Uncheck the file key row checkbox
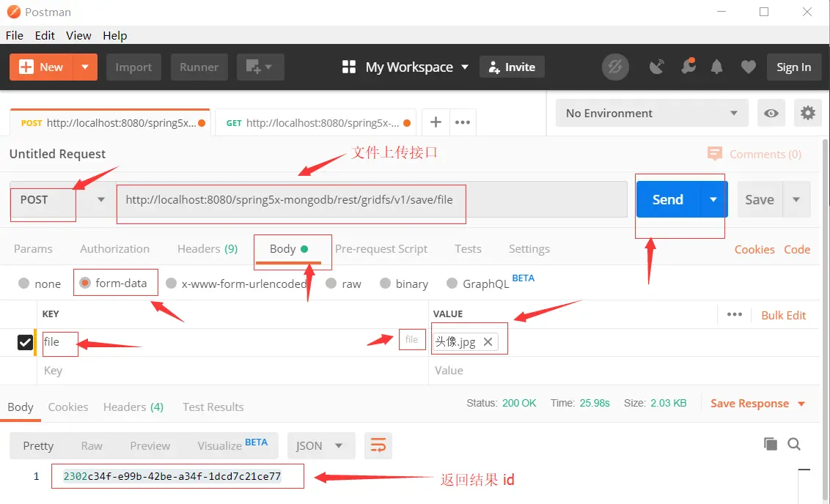The height and width of the screenshot is (504, 830). 25,342
